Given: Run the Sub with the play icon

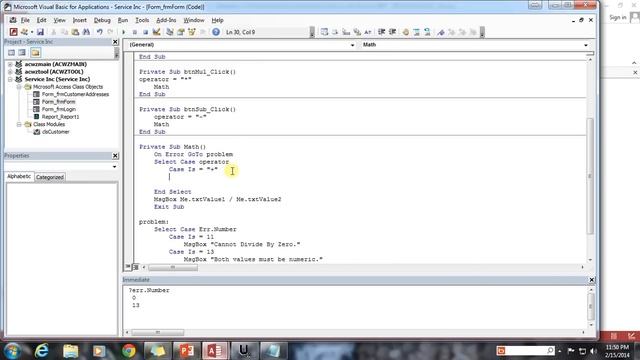Looking at the screenshot, I should coord(124,32).
